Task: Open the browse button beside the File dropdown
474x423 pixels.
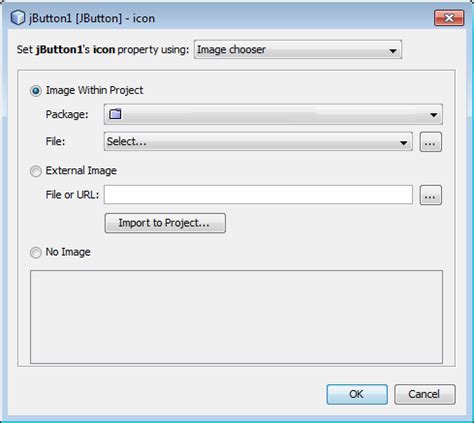Action: point(430,142)
